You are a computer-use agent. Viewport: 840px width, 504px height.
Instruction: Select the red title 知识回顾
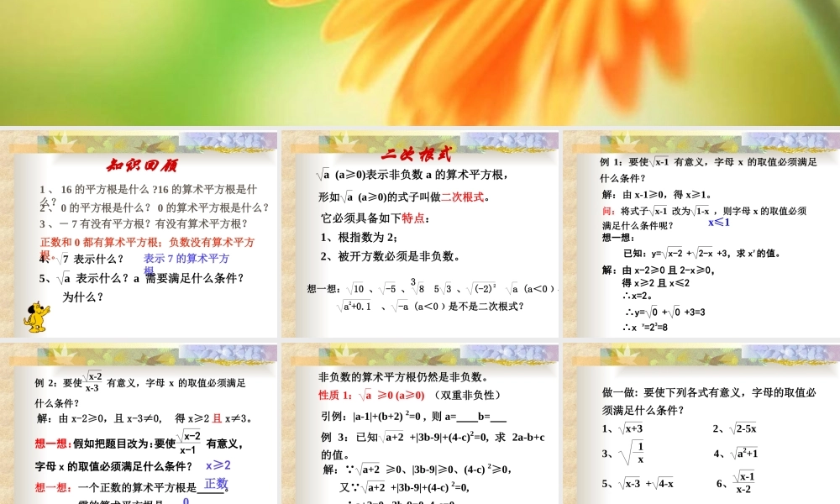pos(142,165)
